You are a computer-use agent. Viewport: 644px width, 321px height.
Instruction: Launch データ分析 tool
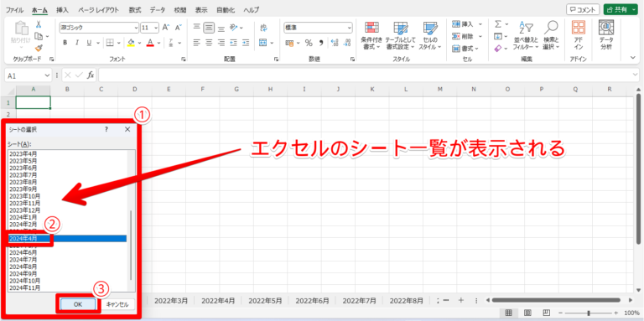(605, 36)
